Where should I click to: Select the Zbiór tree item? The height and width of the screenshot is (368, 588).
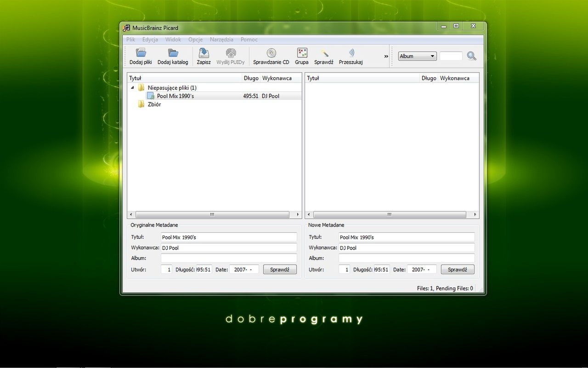click(154, 104)
